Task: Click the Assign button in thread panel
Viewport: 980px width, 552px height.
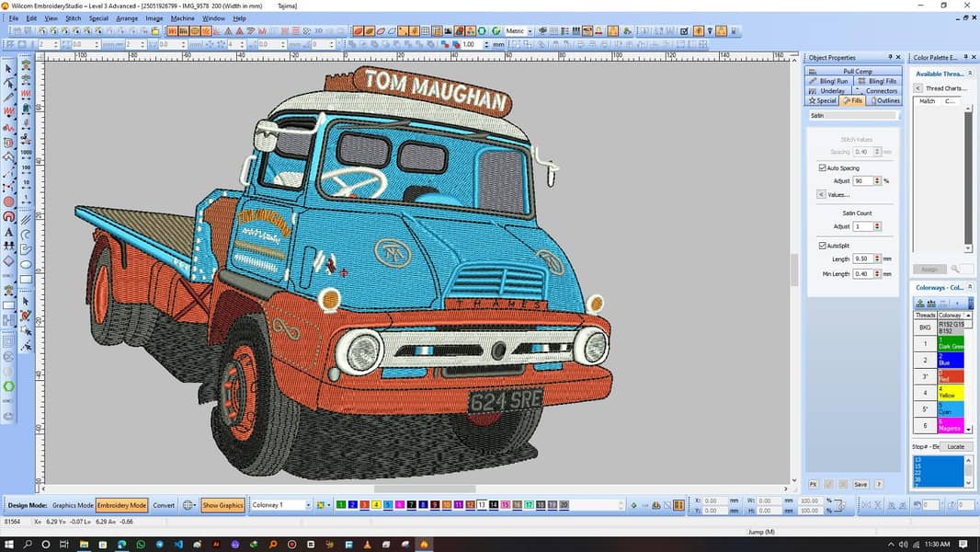Action: [929, 269]
